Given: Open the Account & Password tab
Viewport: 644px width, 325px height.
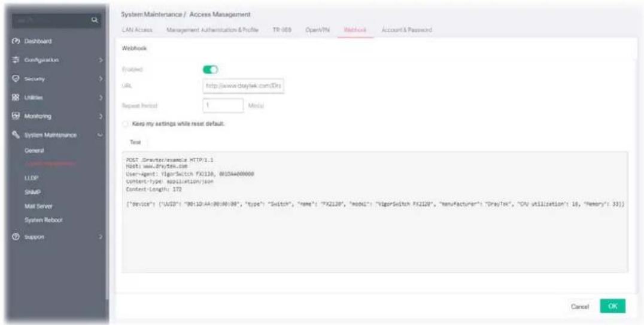Looking at the screenshot, I should [406, 30].
